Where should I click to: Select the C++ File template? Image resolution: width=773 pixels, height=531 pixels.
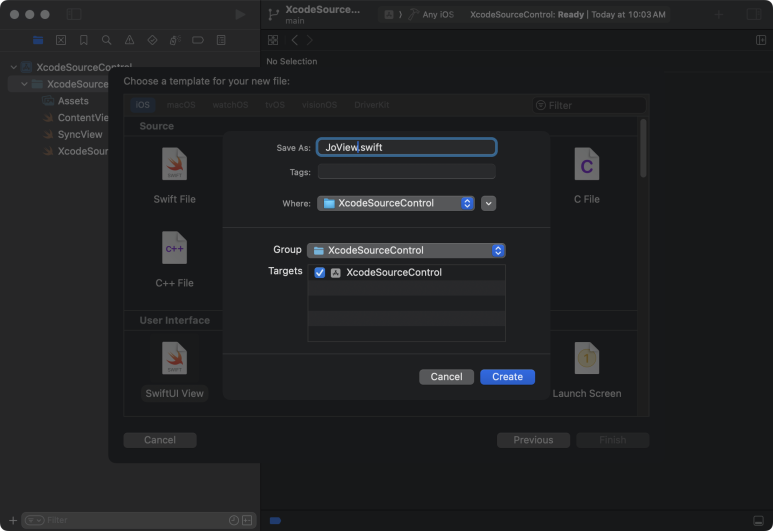(175, 260)
